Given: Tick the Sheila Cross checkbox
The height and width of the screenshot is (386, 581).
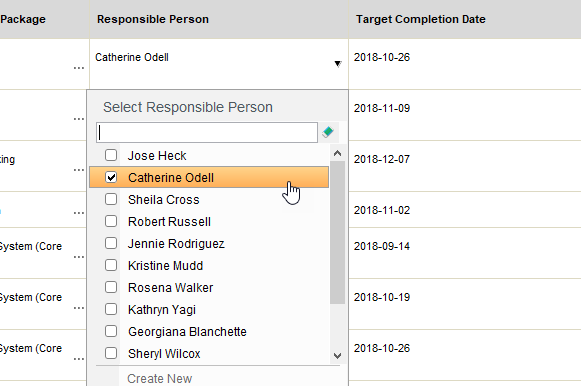Looking at the screenshot, I should (111, 199).
